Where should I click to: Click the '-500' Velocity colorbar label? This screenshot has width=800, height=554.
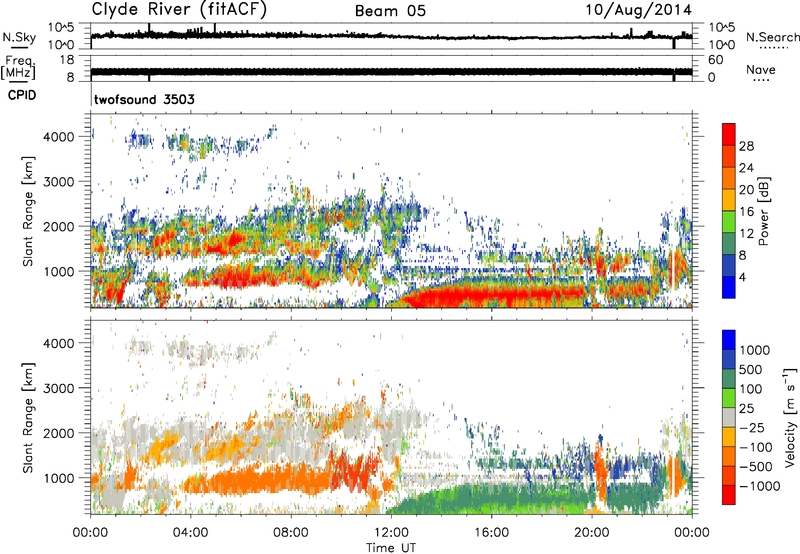pos(756,466)
